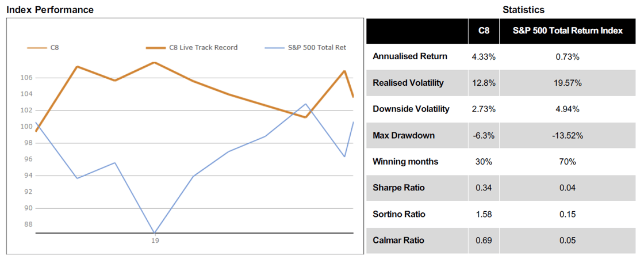Click the Calmar Ratio row label
Image resolution: width=644 pixels, height=267 pixels.
pos(398,241)
